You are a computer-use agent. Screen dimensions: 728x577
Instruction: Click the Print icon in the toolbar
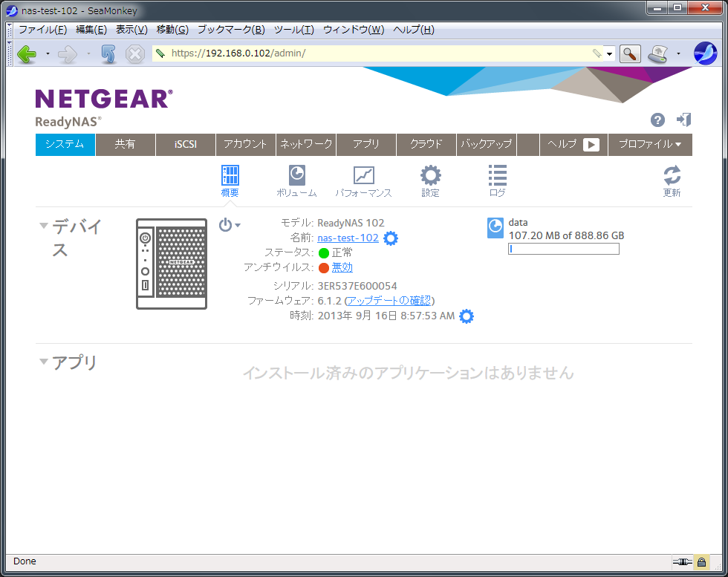coord(658,54)
